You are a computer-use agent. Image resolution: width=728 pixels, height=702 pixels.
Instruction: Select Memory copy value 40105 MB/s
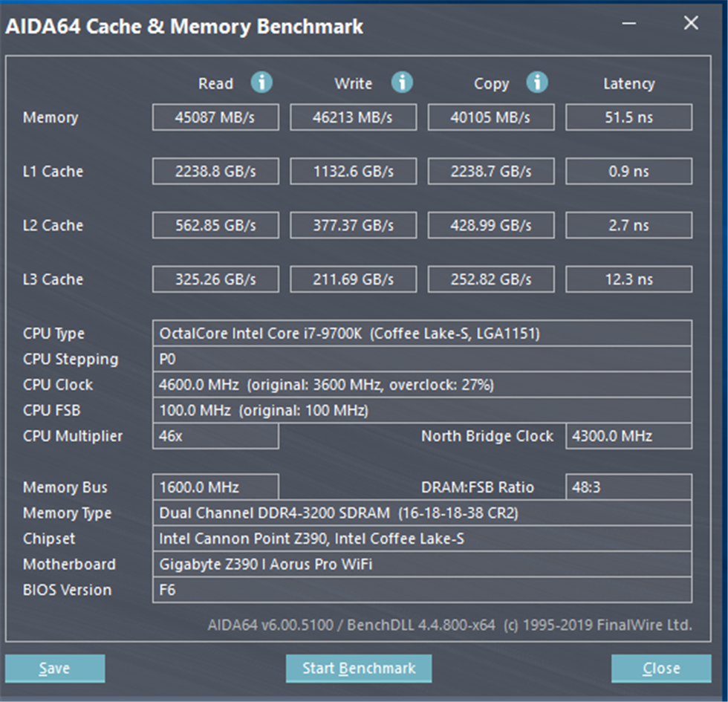(491, 117)
